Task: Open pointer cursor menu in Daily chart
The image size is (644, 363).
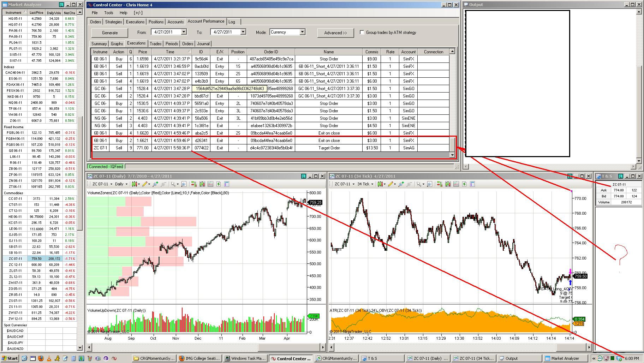Action: [x=174, y=184]
